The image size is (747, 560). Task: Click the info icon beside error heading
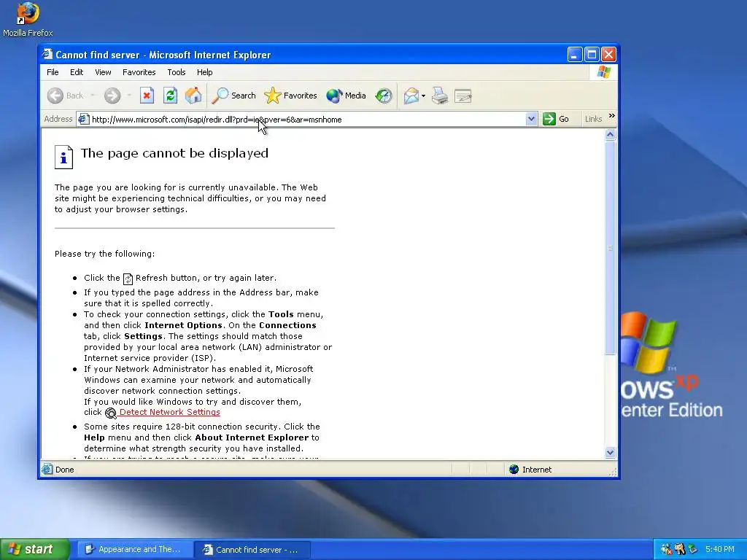(x=64, y=157)
